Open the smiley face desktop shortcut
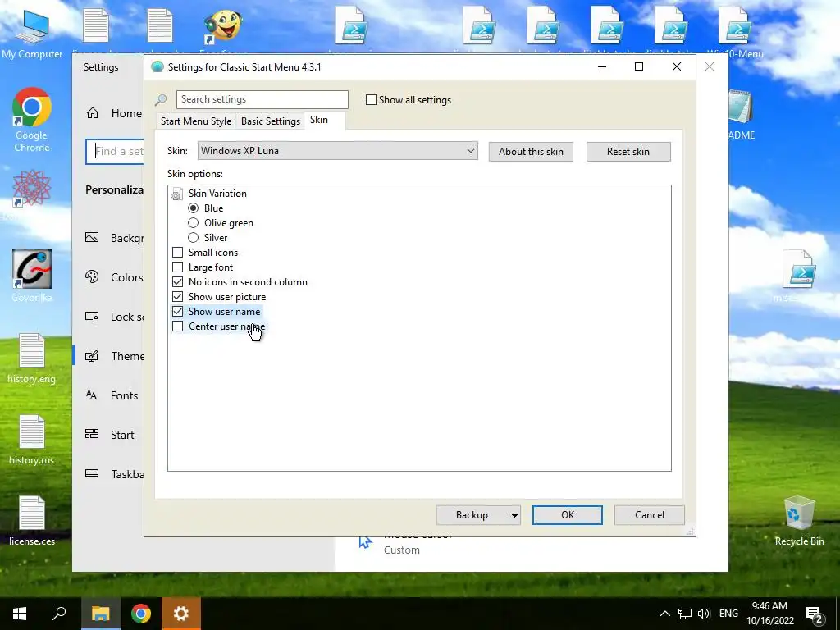The height and width of the screenshot is (630, 840). point(223,27)
